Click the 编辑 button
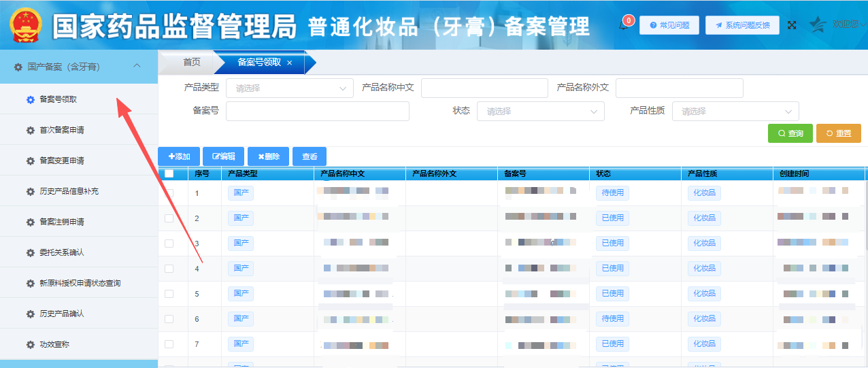The width and height of the screenshot is (868, 368). pyautogui.click(x=224, y=156)
